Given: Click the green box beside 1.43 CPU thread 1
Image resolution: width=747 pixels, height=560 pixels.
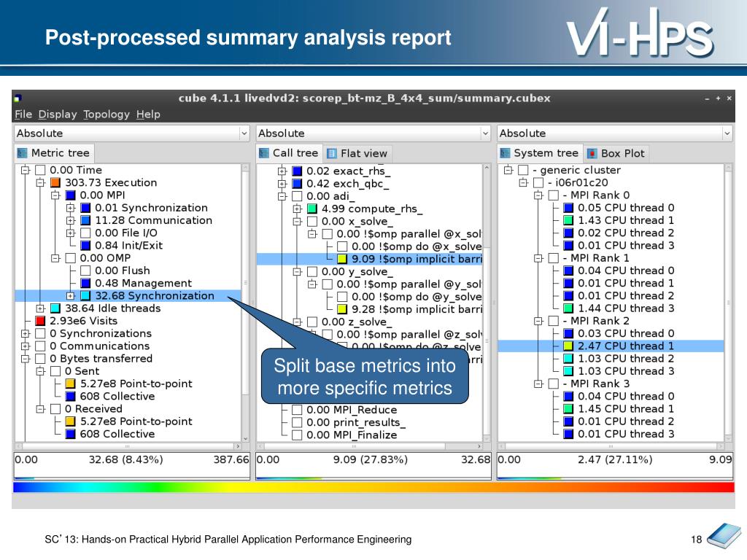Looking at the screenshot, I should pyautogui.click(x=568, y=220).
